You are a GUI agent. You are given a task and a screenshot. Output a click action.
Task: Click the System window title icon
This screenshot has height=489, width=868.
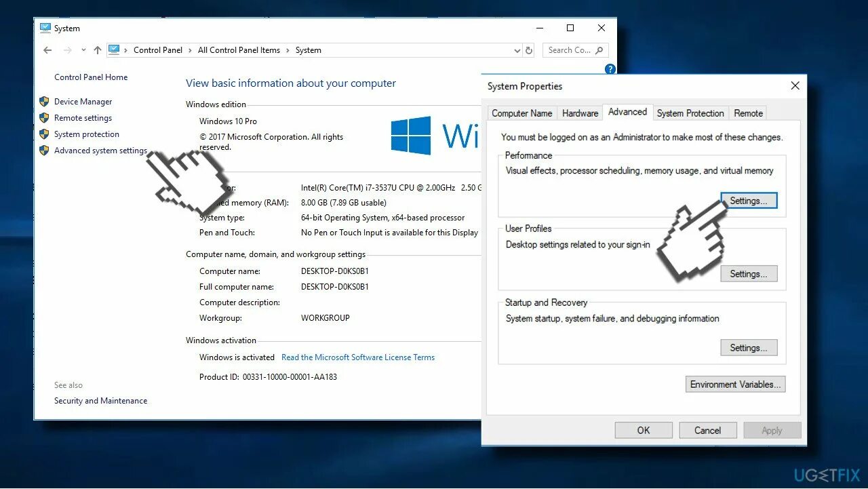pyautogui.click(x=45, y=28)
